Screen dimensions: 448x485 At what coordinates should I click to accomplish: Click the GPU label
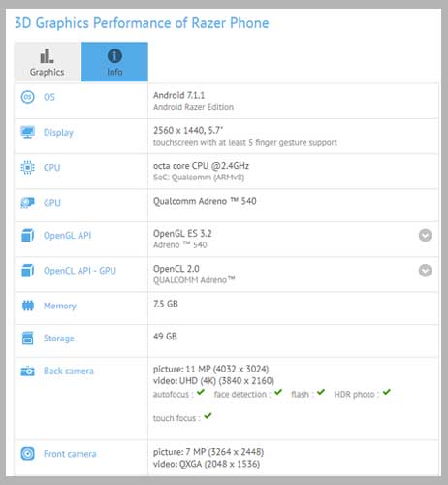(x=52, y=203)
